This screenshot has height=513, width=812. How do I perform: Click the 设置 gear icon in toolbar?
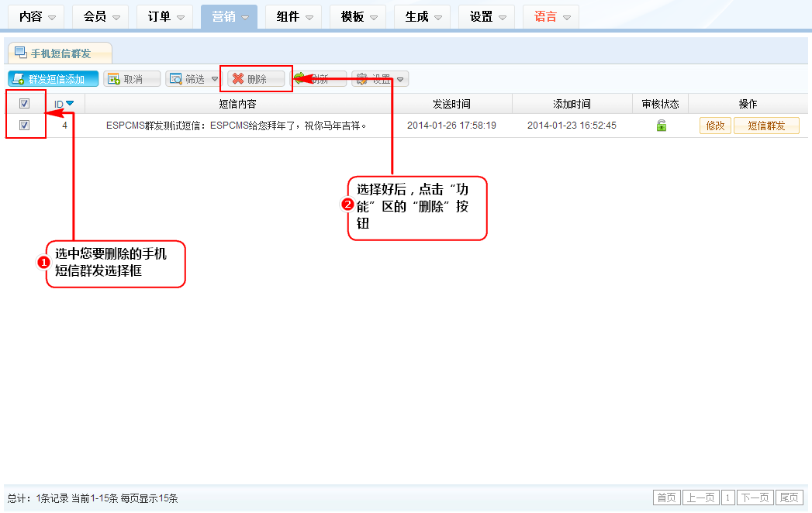point(361,79)
